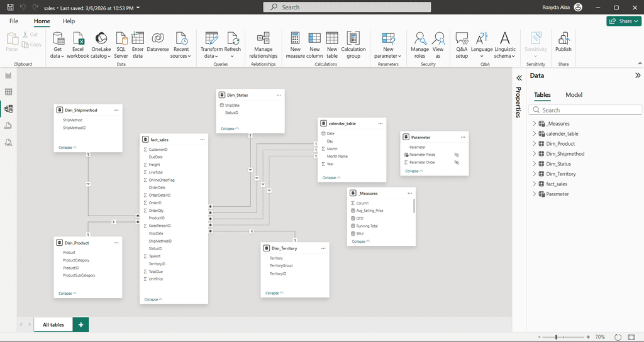Open Manage roles dialog
The image size is (644, 342).
coord(419,45)
